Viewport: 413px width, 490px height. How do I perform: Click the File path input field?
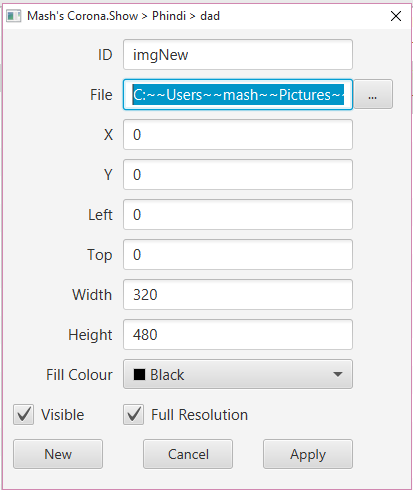click(238, 94)
